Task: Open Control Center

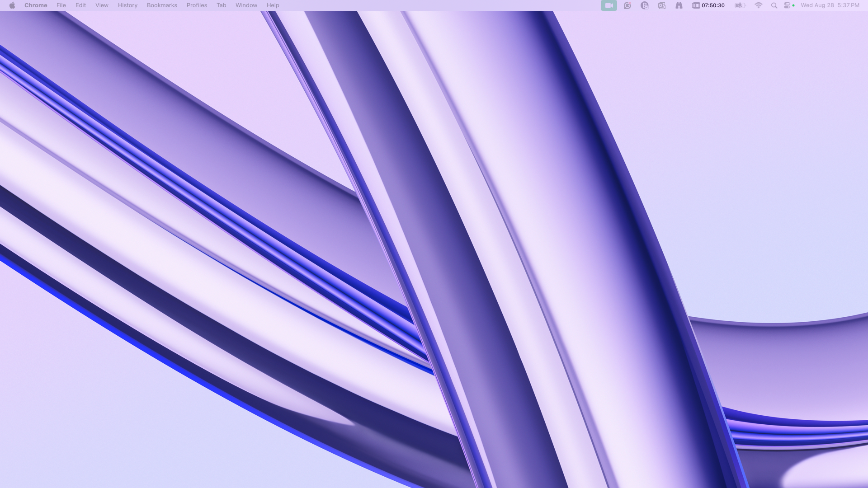Action: pos(788,5)
